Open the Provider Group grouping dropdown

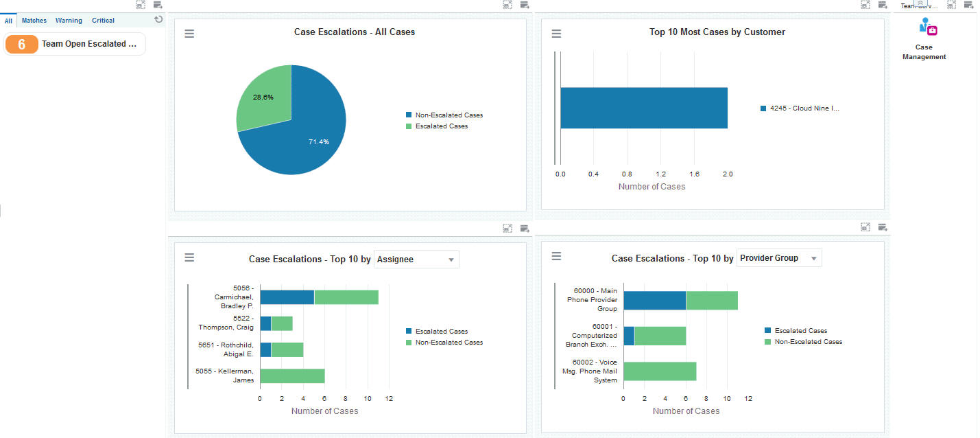click(779, 258)
